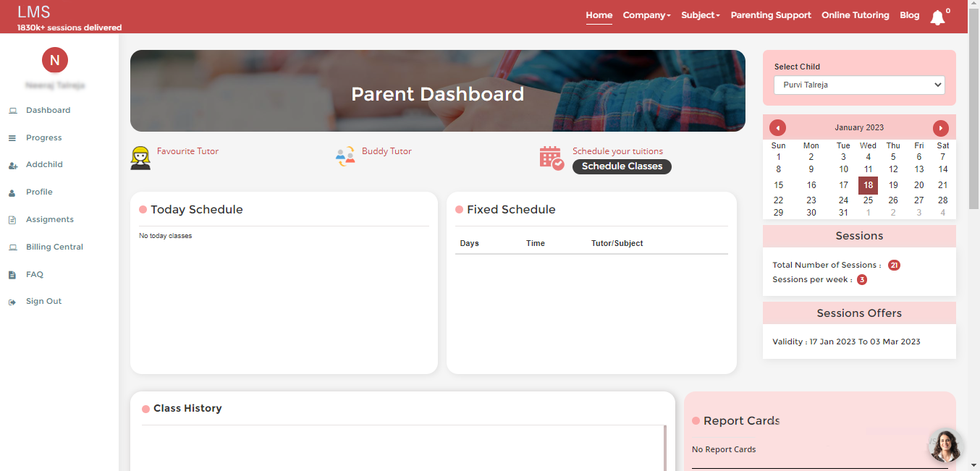
Task: Select Online Tutoring in the navbar
Action: coord(855,14)
